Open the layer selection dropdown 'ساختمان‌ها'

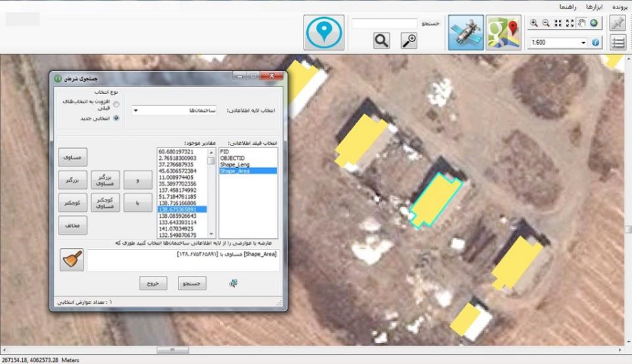(x=174, y=111)
